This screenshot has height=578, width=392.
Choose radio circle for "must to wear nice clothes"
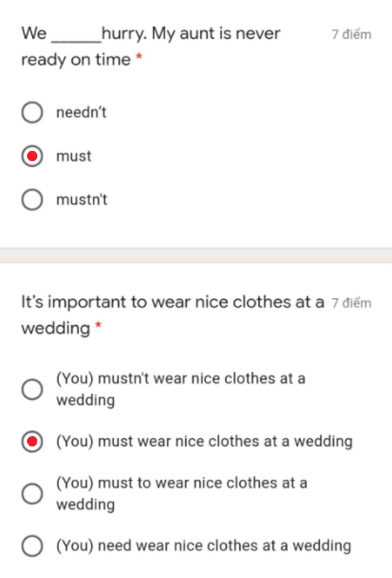pos(32,493)
